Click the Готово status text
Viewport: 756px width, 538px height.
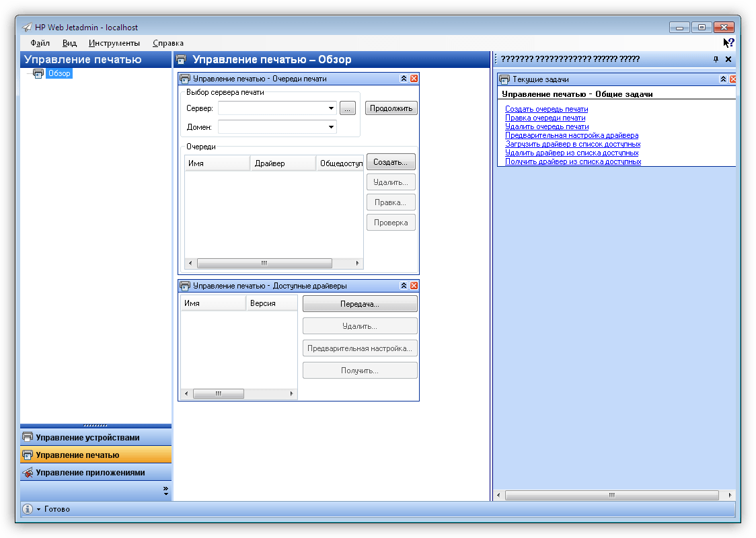(57, 509)
